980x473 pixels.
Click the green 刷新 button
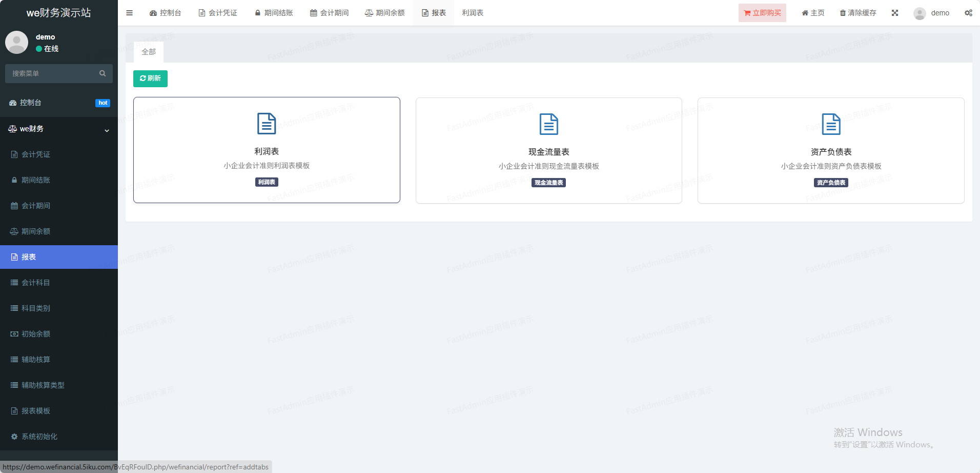pos(150,78)
